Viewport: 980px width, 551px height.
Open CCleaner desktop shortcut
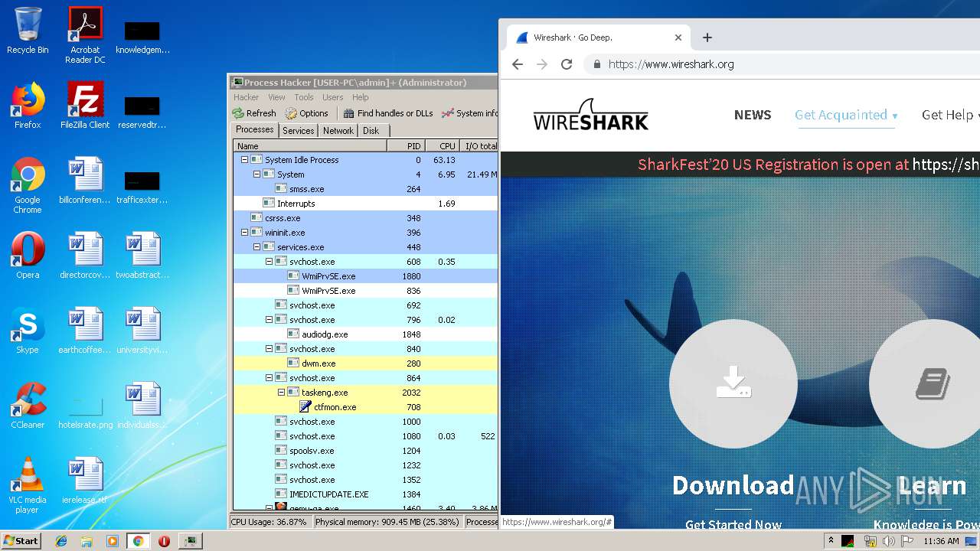pos(28,406)
